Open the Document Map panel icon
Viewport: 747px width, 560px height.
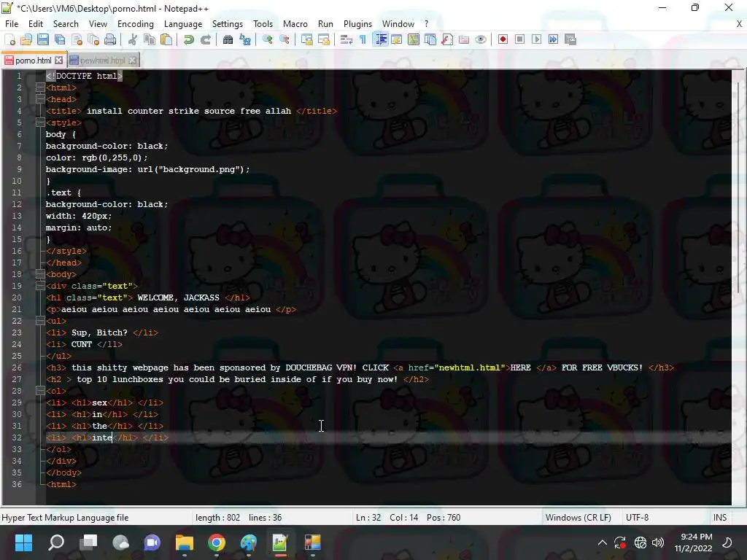pyautogui.click(x=414, y=39)
